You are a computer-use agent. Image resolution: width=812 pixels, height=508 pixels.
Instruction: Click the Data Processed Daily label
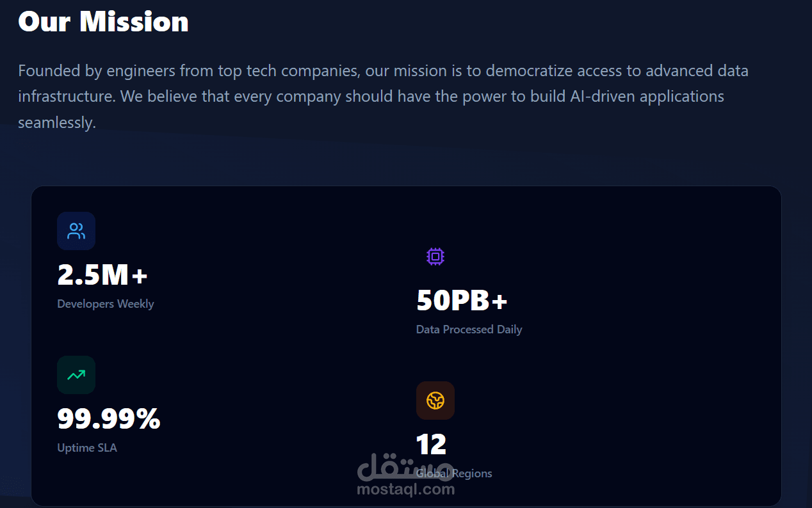click(x=469, y=329)
